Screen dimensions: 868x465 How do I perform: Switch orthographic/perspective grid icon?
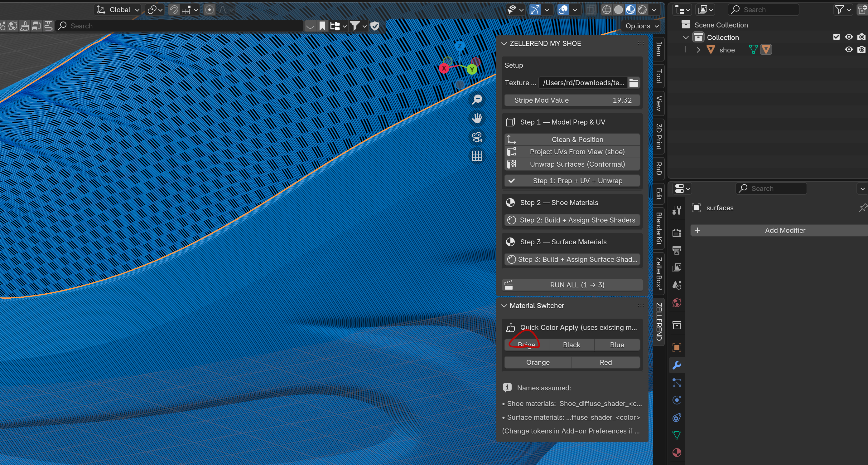click(x=477, y=156)
